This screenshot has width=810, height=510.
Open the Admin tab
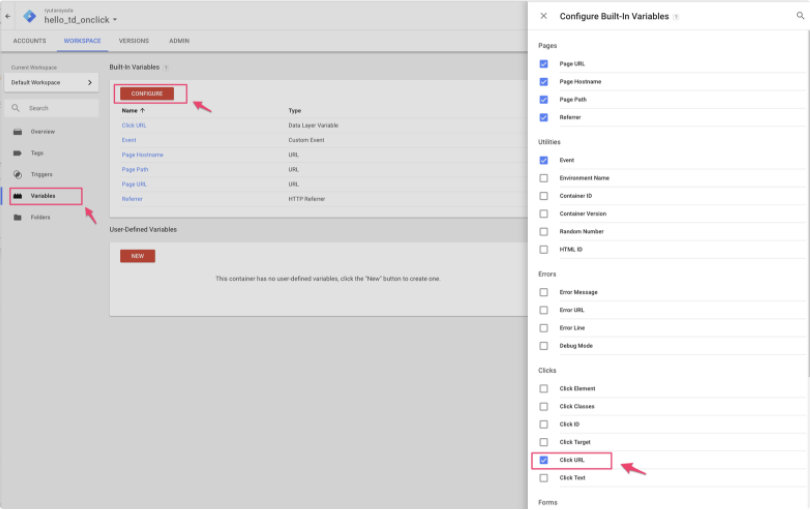pyautogui.click(x=179, y=41)
